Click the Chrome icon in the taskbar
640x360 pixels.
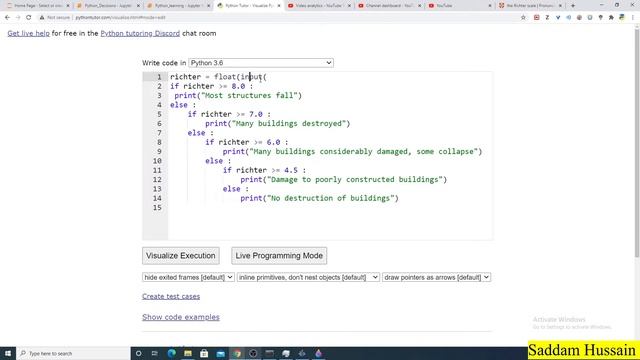click(x=237, y=353)
